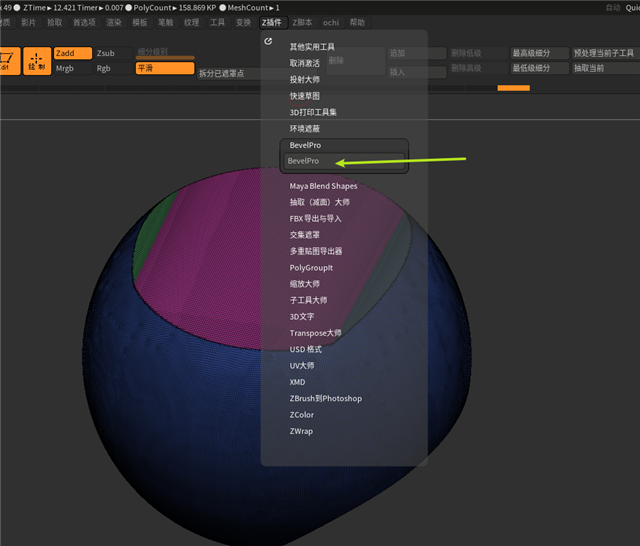Toggle the Edit mode button
Screen dimensions: 640x546
tap(9, 61)
